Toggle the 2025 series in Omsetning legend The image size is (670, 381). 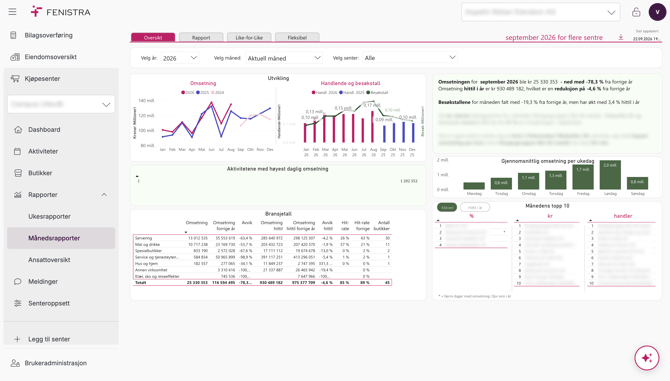click(203, 92)
